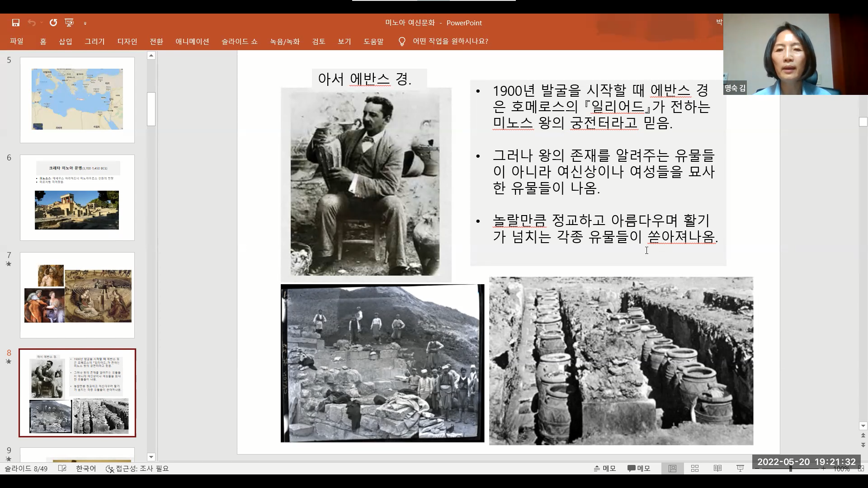Click animation star icon beside slide 8
Screen dimensions: 868x488
(9, 361)
